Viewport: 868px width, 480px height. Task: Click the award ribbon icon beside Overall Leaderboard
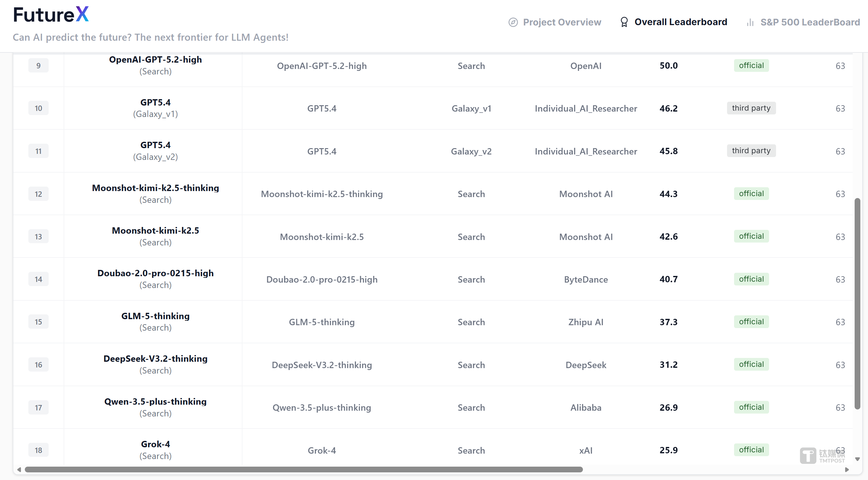click(624, 22)
